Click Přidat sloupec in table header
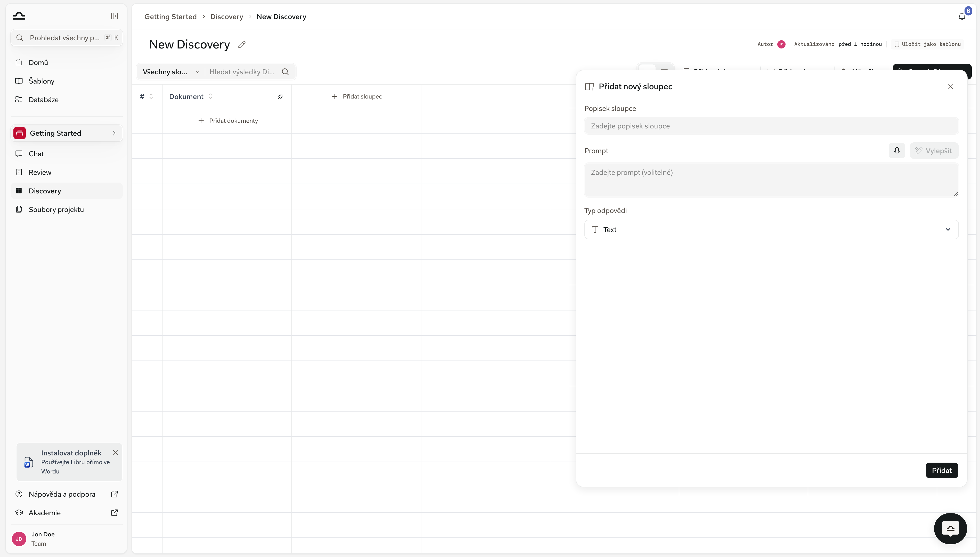The width and height of the screenshot is (980, 557). tap(356, 96)
